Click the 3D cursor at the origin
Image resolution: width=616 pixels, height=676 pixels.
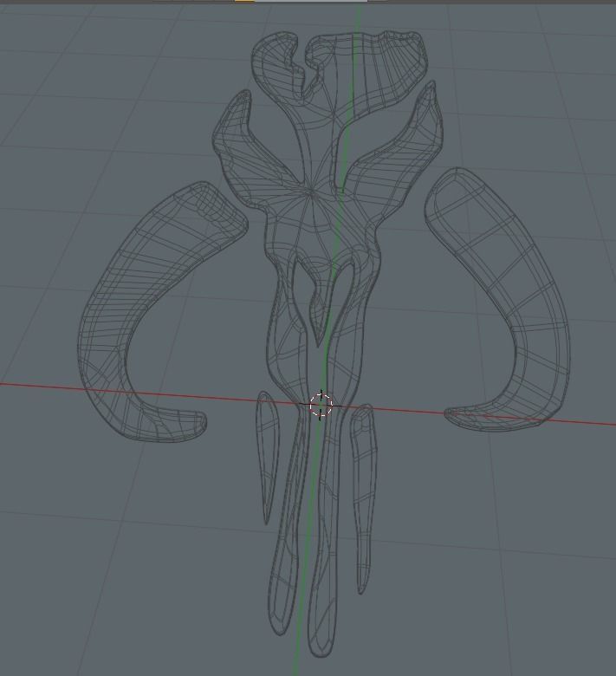(x=321, y=405)
